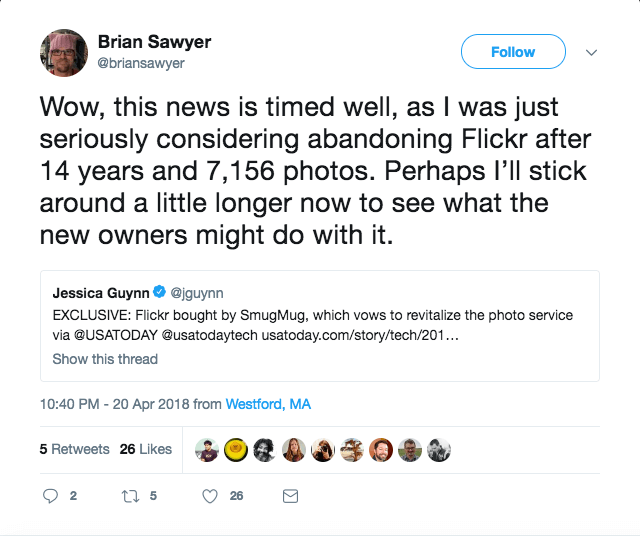Like the tweet with the heart icon
The height and width of the screenshot is (536, 640).
click(x=211, y=495)
